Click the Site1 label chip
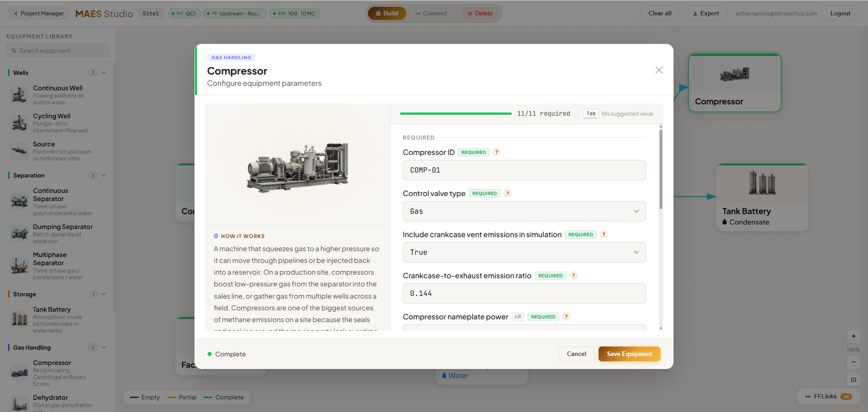 151,14
